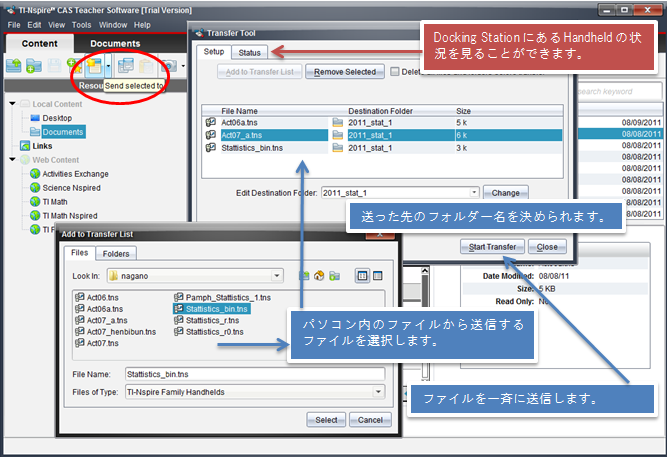Select TI Math Nspired web content item

[x=70, y=216]
